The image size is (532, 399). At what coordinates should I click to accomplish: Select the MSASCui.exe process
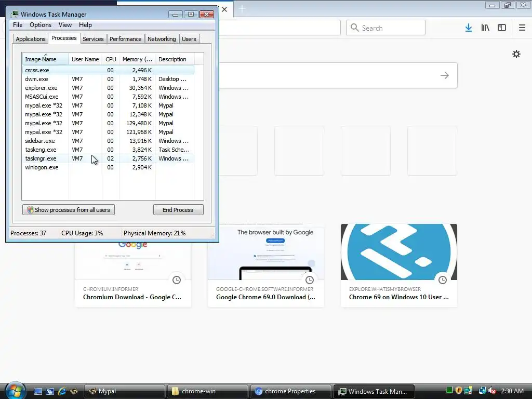(108, 97)
